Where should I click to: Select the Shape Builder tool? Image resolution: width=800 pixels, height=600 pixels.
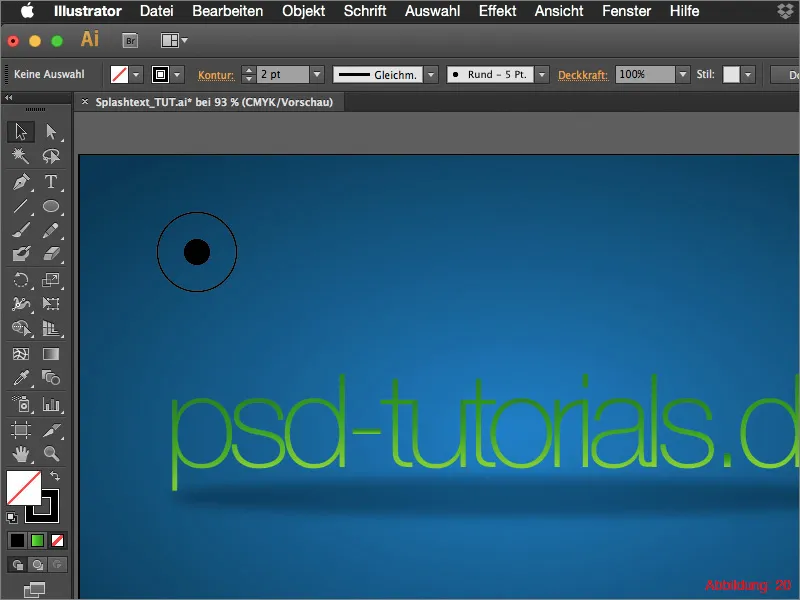(21, 328)
